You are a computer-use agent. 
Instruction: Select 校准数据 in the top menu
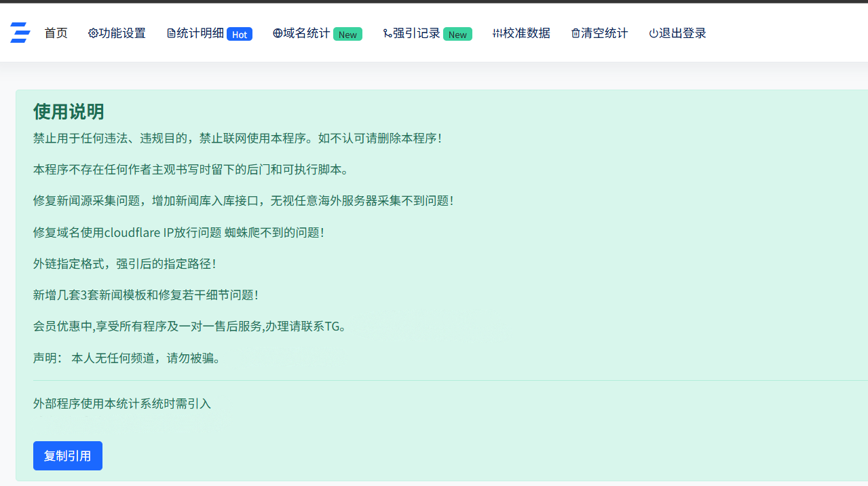point(527,33)
